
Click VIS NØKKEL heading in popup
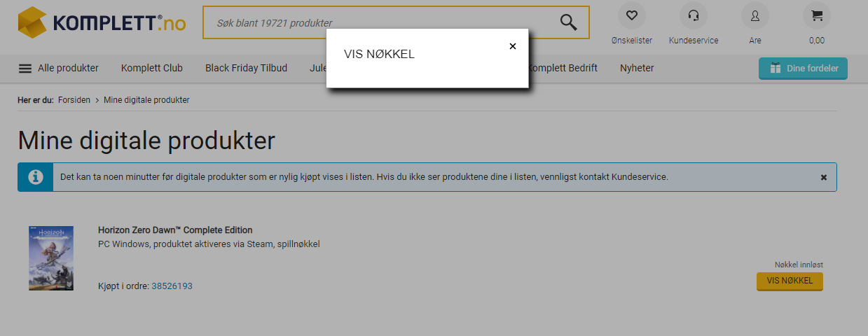tap(379, 55)
